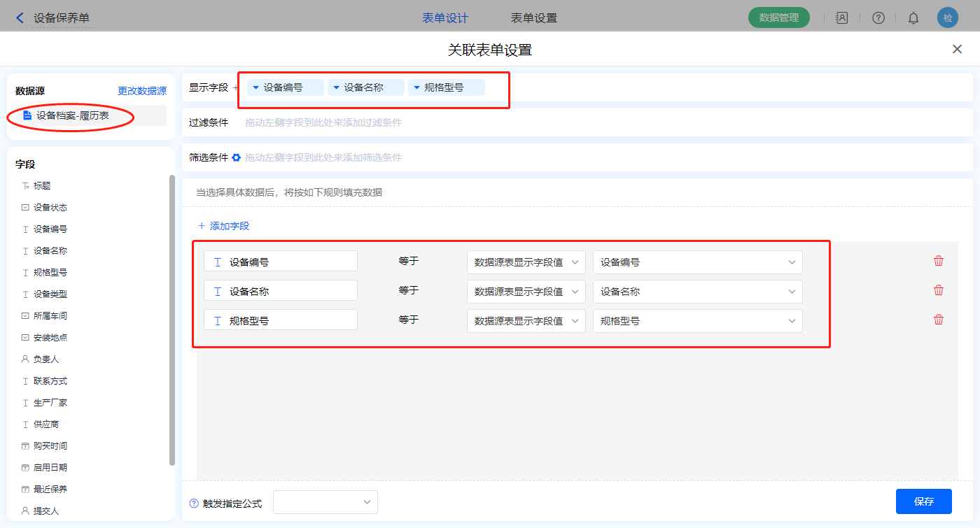Click the help question mark icon in header

coord(878,18)
